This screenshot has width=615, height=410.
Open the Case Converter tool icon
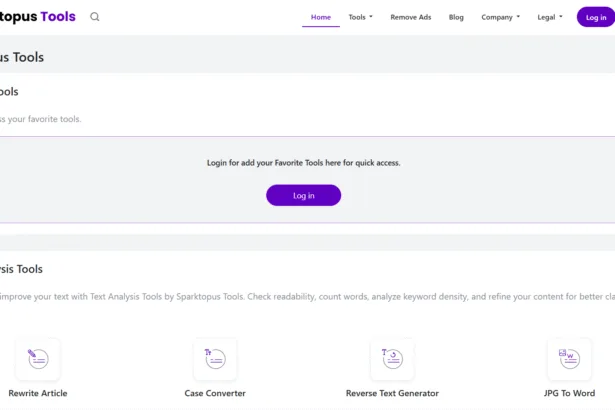[x=215, y=359]
